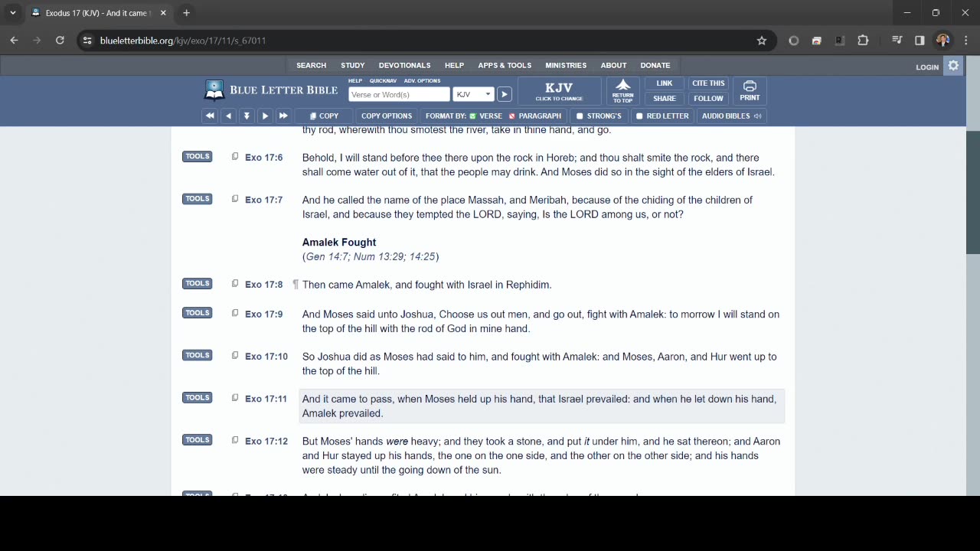Viewport: 980px width, 551px height.
Task: Click Return To Top arrow button
Action: (623, 91)
